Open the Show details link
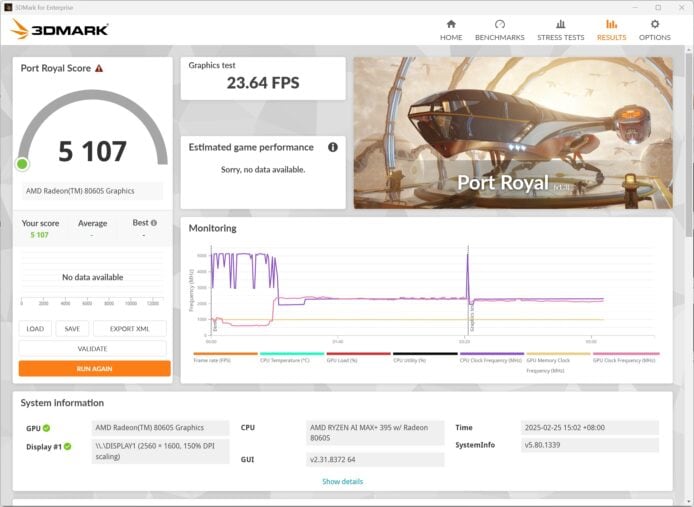694x507 pixels. [x=343, y=481]
